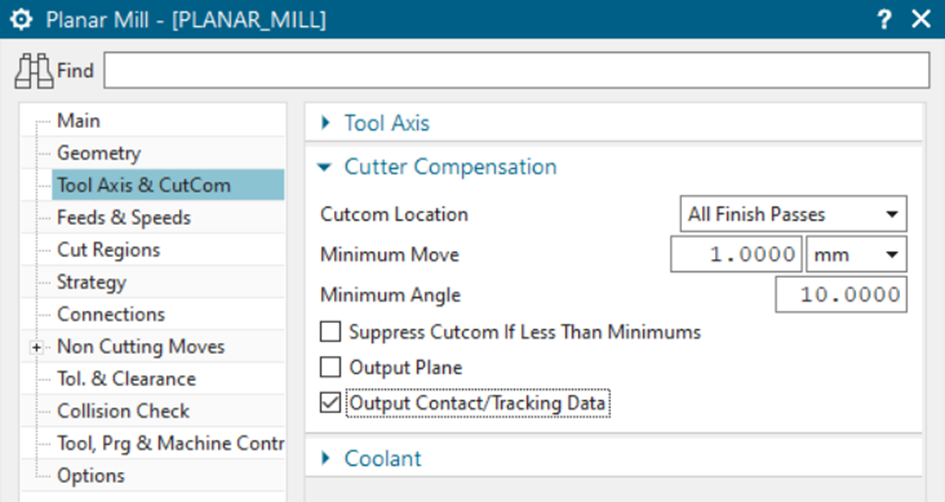945x502 pixels.
Task: Open the Cutcom Location dropdown
Action: [x=792, y=214]
